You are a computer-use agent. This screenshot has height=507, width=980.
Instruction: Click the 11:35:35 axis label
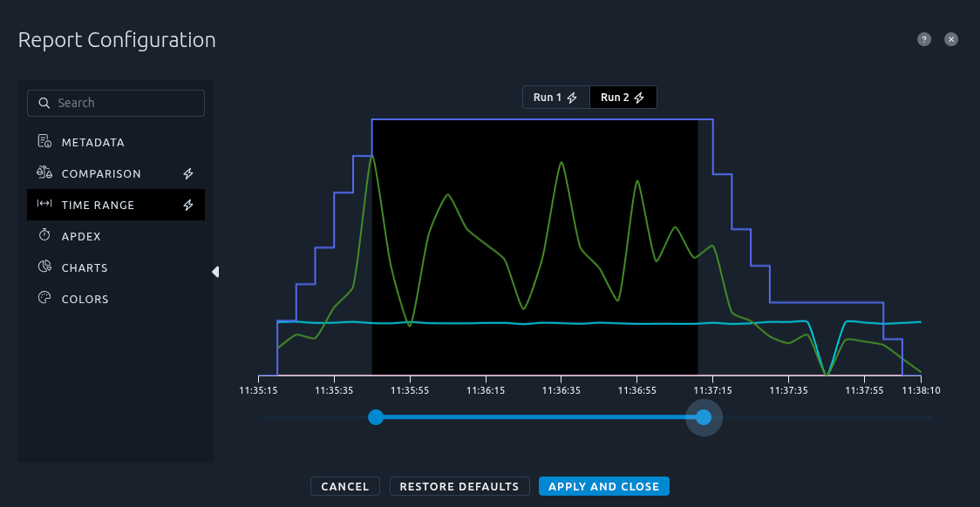[335, 391]
